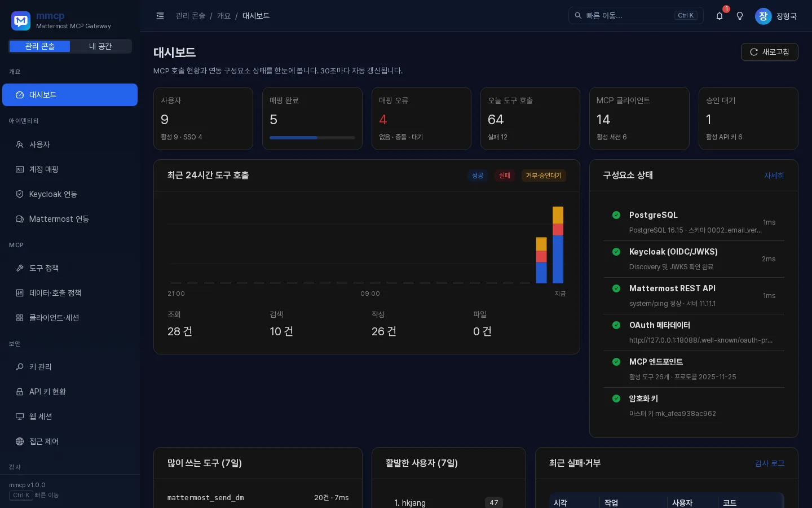The image size is (812, 508).
Task: Click the 데이터·호출 정책 icon
Action: pos(20,293)
